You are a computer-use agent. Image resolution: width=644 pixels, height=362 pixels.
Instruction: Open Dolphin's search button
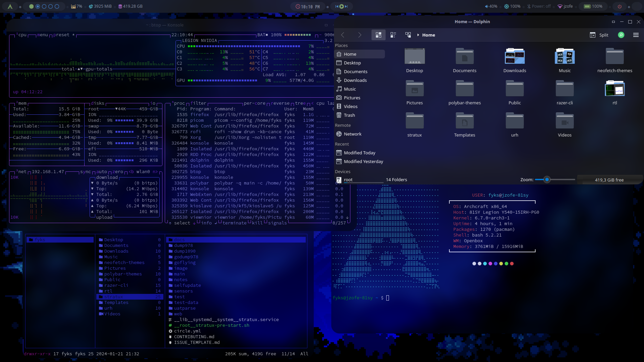coord(621,35)
